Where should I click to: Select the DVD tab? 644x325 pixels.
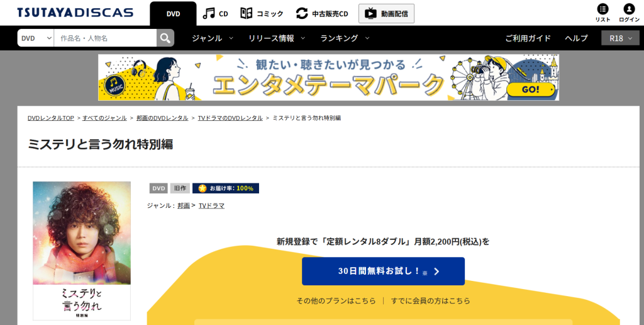coord(174,14)
